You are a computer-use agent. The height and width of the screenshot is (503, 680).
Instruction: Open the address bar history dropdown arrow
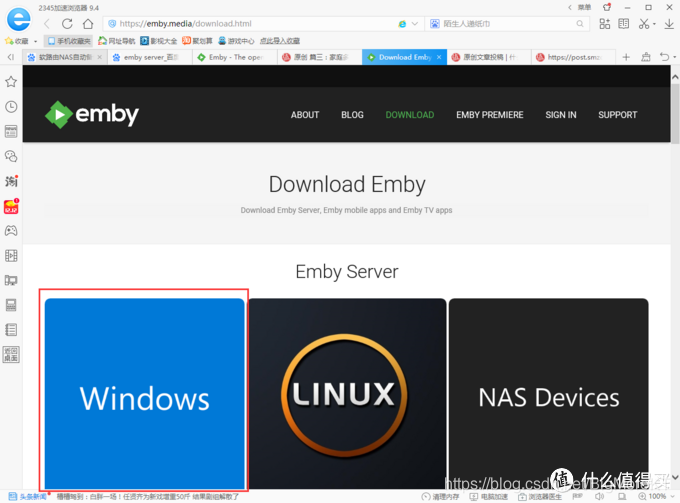click(x=415, y=24)
